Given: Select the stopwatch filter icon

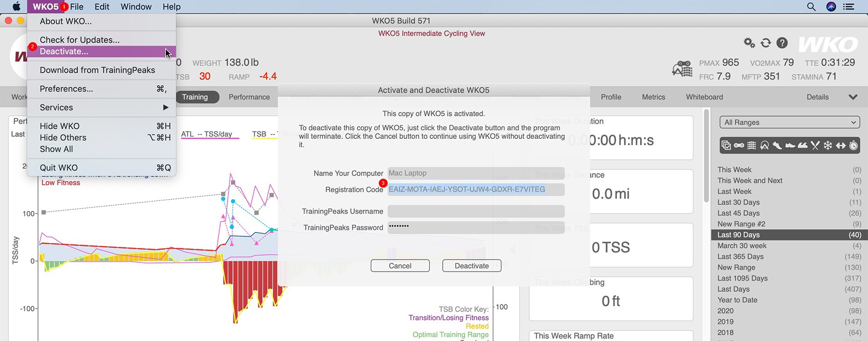Looking at the screenshot, I should [x=854, y=145].
